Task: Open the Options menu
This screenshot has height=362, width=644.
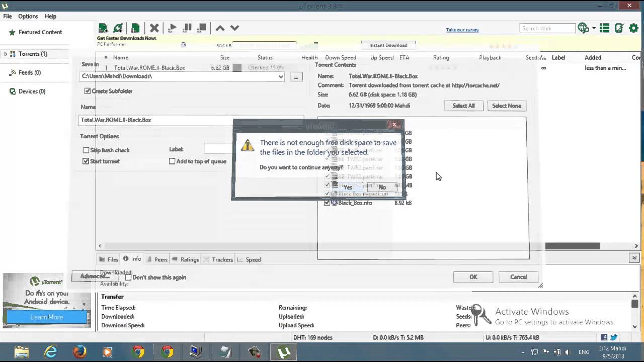Action: [28, 16]
